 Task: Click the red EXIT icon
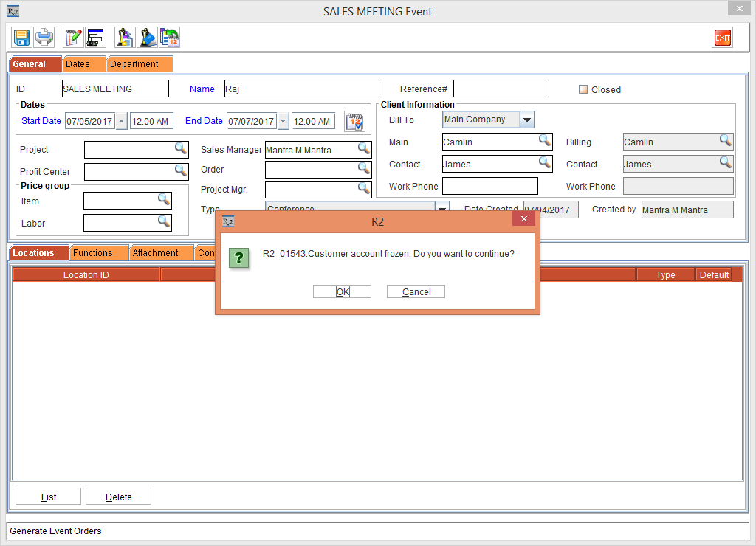[722, 38]
